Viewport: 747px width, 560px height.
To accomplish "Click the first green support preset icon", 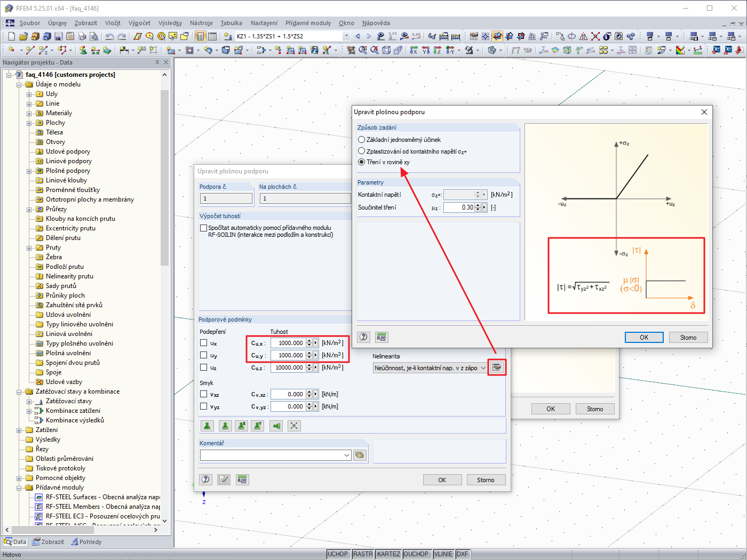I will [208, 426].
